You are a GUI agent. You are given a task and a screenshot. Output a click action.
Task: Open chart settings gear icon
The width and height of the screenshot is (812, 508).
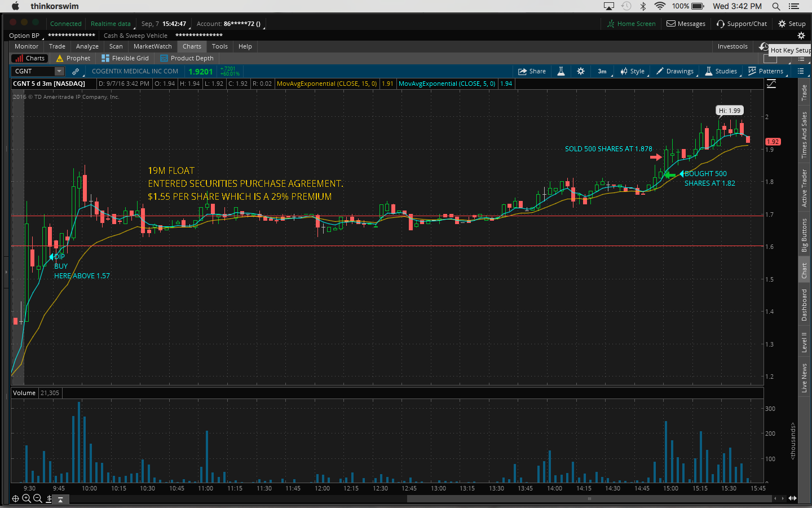(581, 71)
